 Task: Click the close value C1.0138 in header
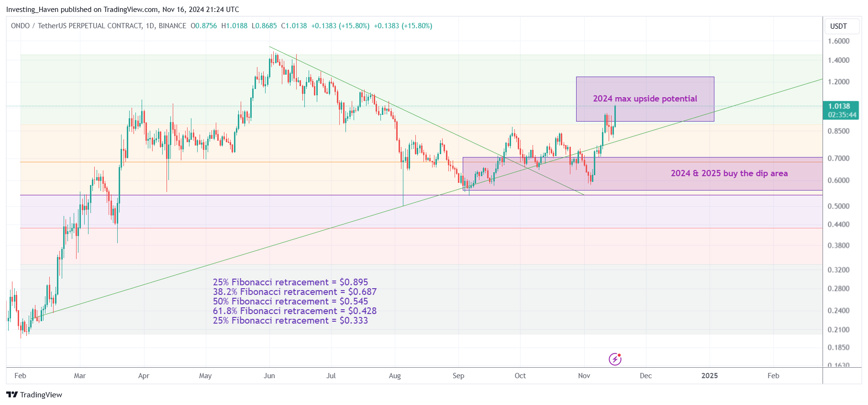coord(294,26)
